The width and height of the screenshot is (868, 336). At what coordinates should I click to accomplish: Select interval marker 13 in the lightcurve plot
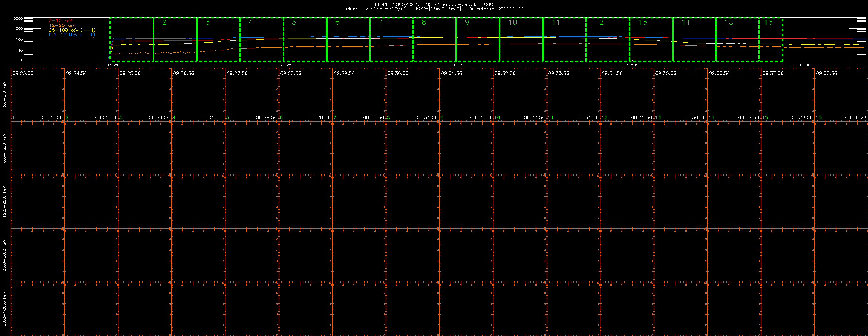643,23
